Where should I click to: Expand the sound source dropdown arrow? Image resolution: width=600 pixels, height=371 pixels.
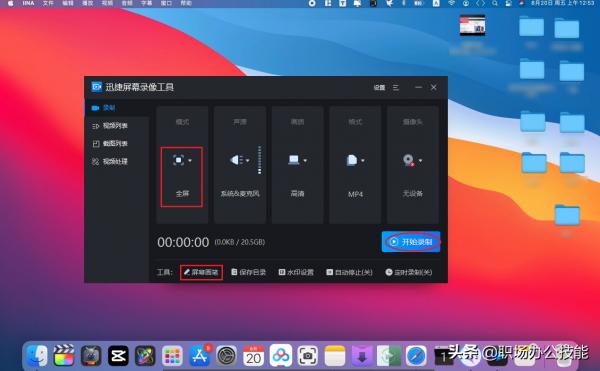[248, 161]
